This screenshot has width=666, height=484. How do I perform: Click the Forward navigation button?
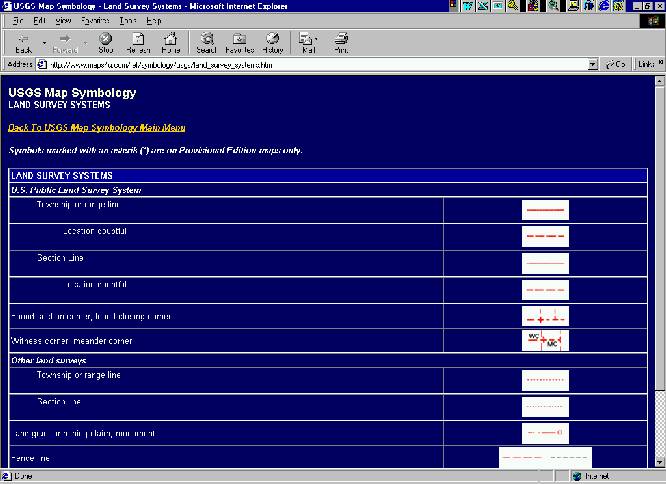(65, 42)
